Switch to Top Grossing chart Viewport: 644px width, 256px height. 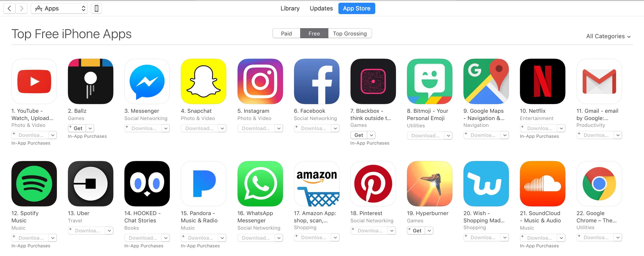350,33
